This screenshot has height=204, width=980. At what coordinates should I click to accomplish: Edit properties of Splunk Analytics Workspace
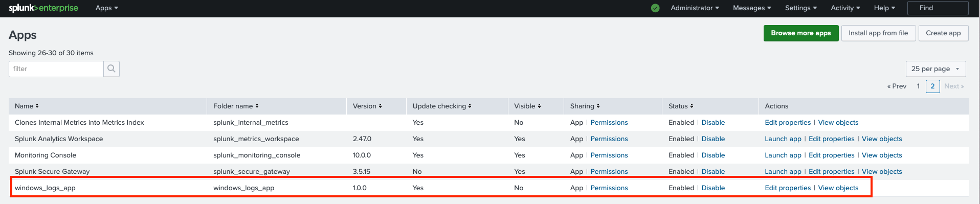click(831, 139)
